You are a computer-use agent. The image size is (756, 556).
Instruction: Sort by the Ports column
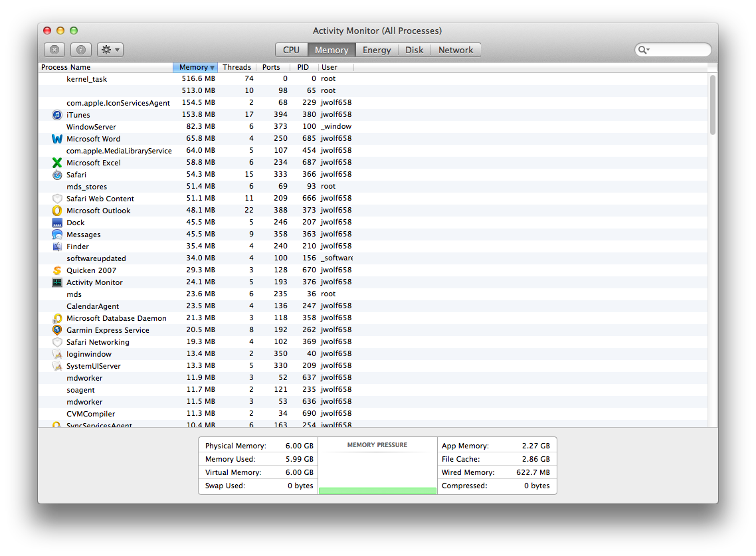click(x=272, y=68)
